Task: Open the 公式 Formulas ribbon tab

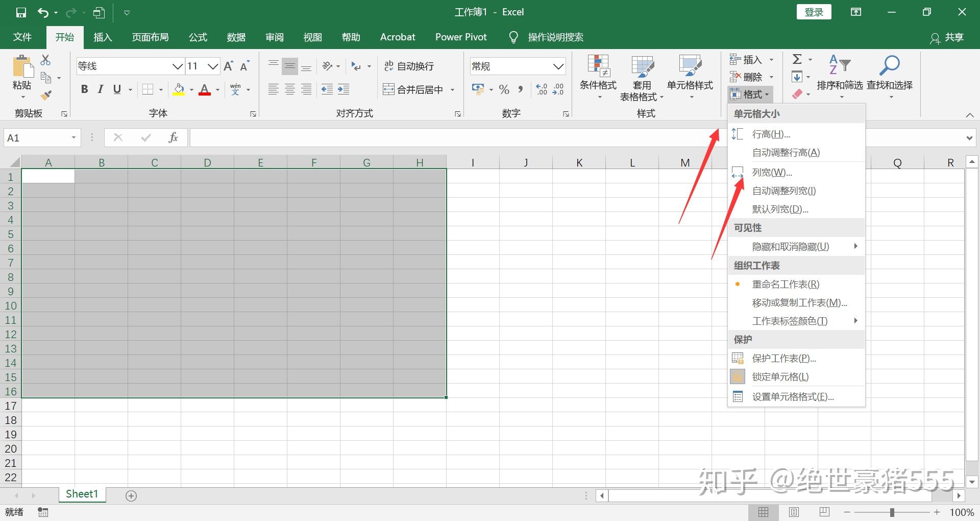Action: pyautogui.click(x=198, y=37)
